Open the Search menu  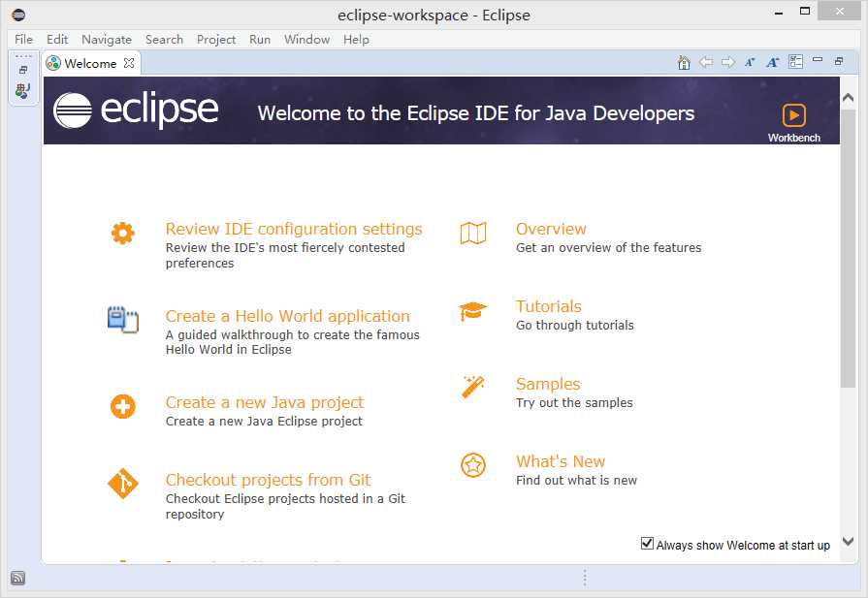(164, 40)
